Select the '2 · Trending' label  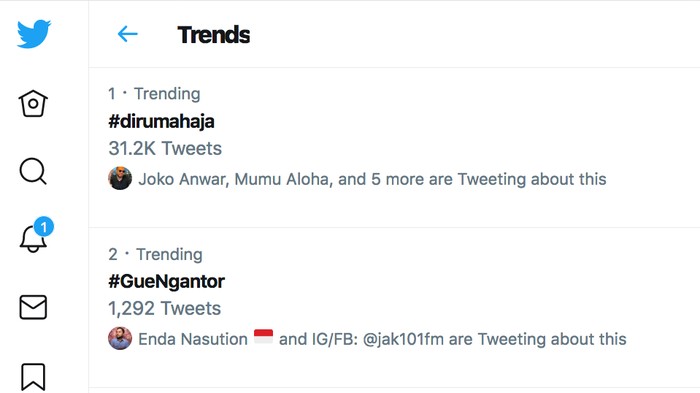(x=155, y=254)
